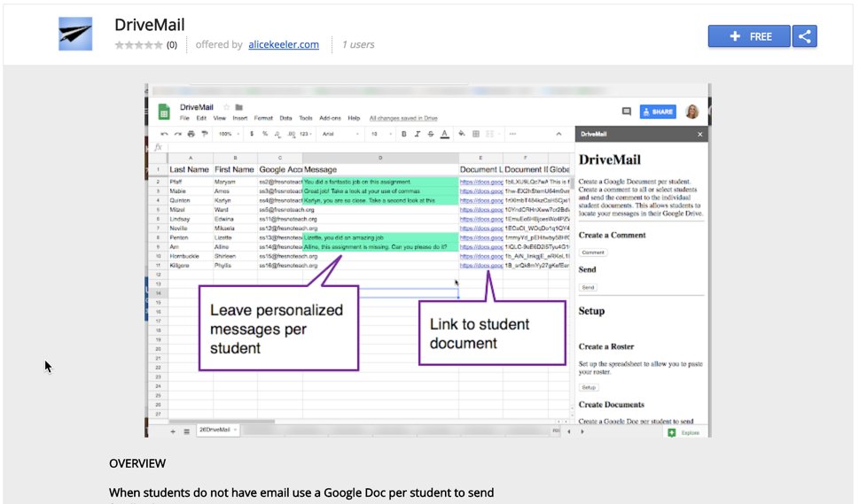This screenshot has height=504, width=859.
Task: Select the 'Message' header cell
Action: point(380,170)
